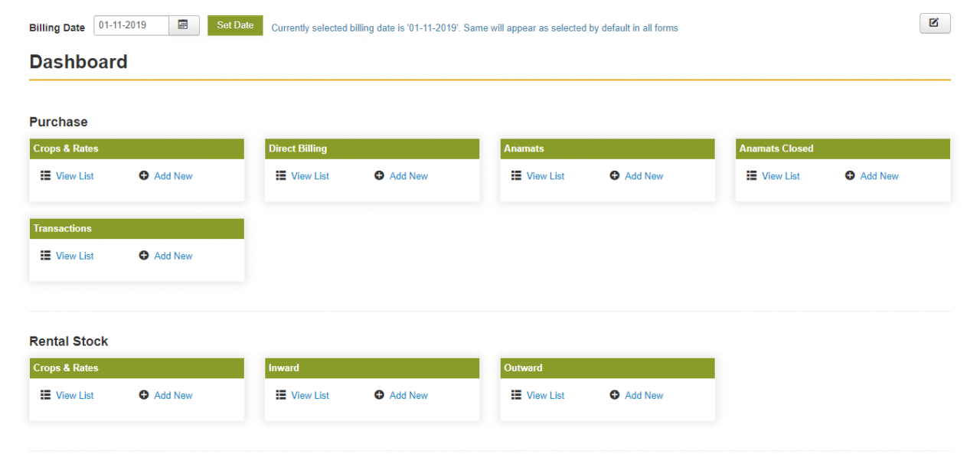Click list icon in Transactions card

pos(45,256)
